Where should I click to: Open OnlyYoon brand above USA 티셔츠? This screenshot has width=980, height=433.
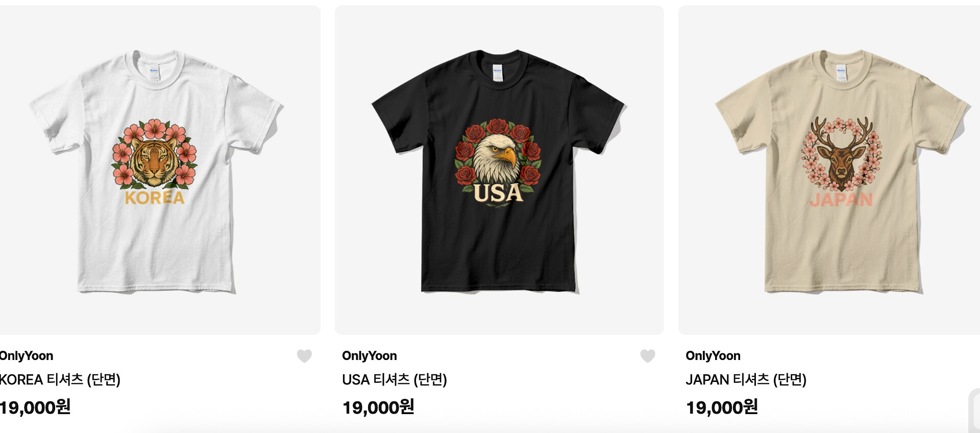point(370,356)
